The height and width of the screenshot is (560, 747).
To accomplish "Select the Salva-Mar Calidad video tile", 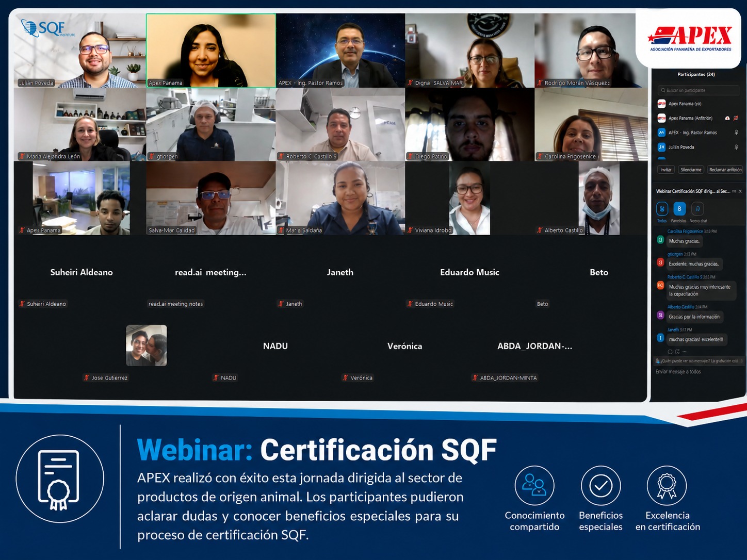I will [211, 198].
